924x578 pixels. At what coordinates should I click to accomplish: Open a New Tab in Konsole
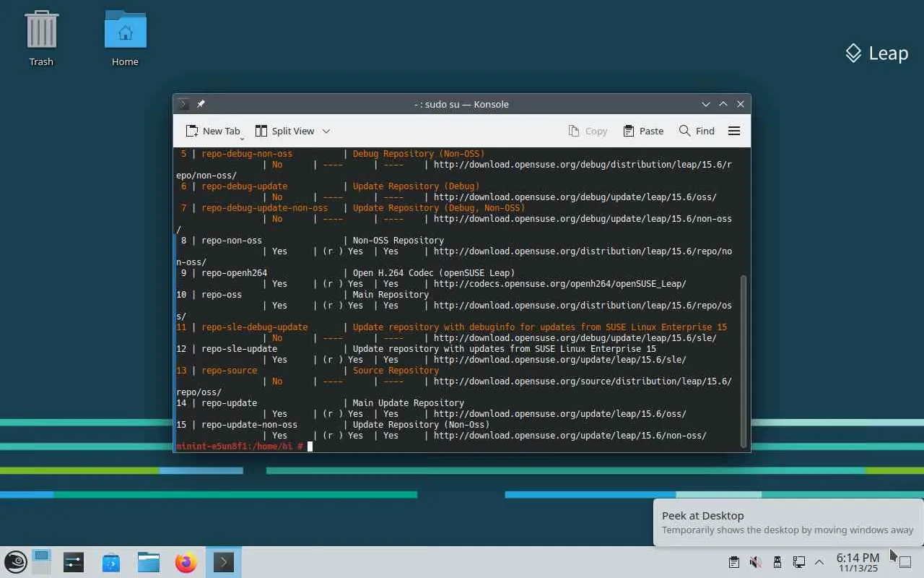[213, 131]
